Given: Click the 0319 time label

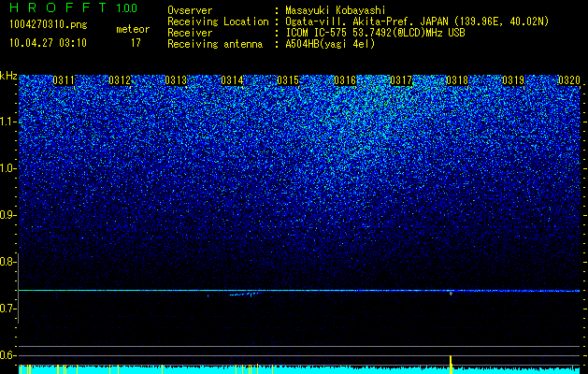Looking at the screenshot, I should coord(513,80).
